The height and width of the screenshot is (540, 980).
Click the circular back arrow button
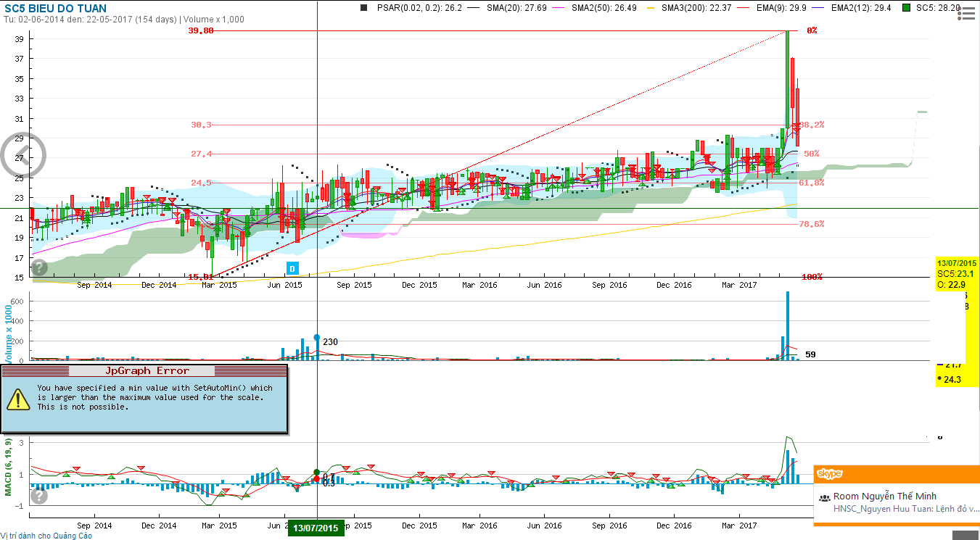(x=23, y=155)
